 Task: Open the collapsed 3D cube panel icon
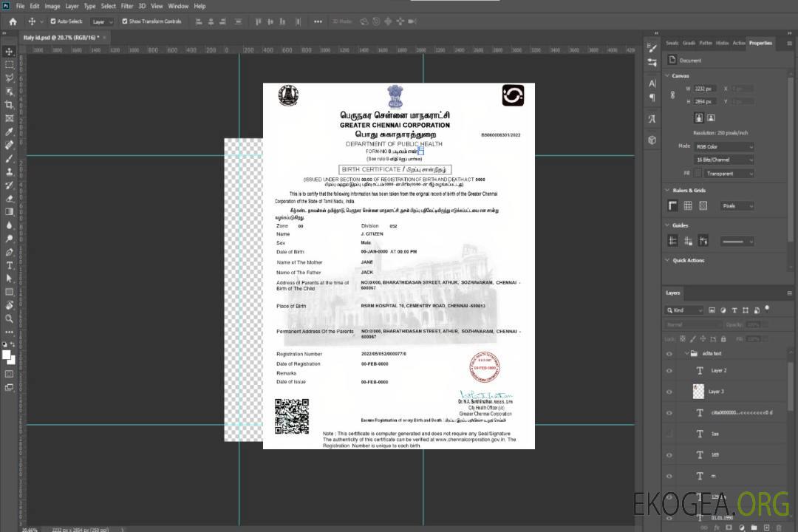coord(652,140)
